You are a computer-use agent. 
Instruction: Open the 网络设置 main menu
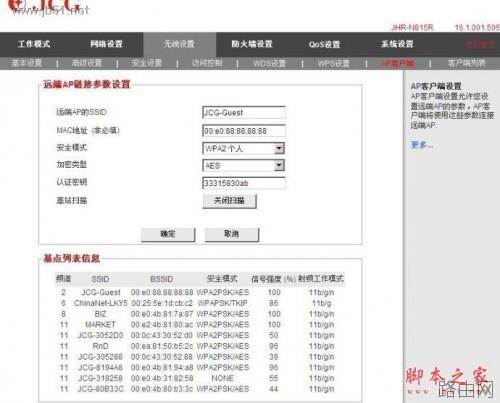click(106, 44)
